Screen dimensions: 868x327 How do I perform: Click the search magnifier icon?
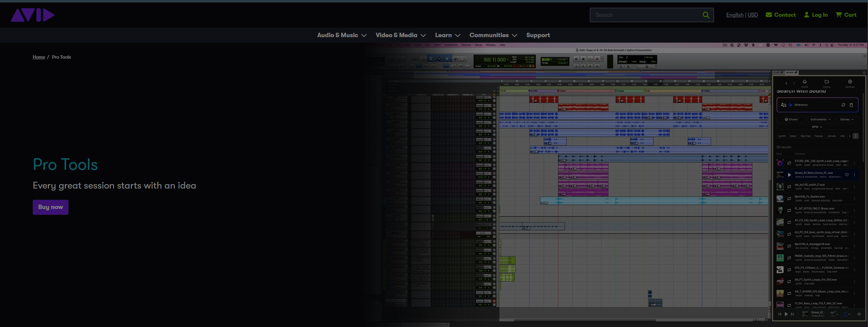[706, 15]
